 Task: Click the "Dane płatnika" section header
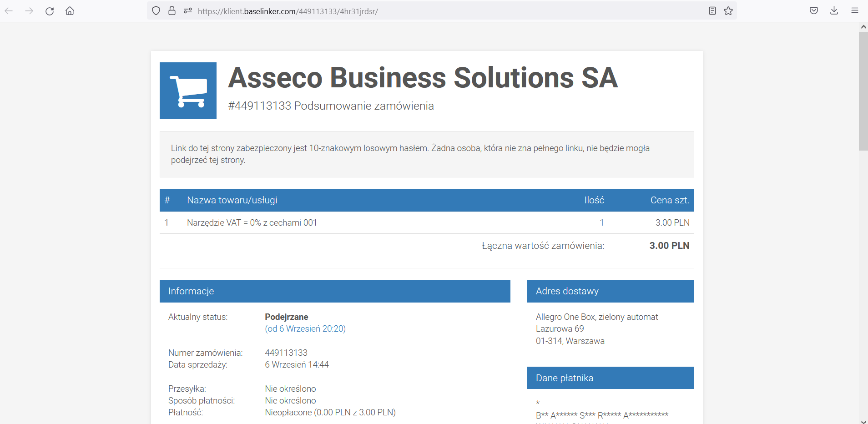pos(610,378)
